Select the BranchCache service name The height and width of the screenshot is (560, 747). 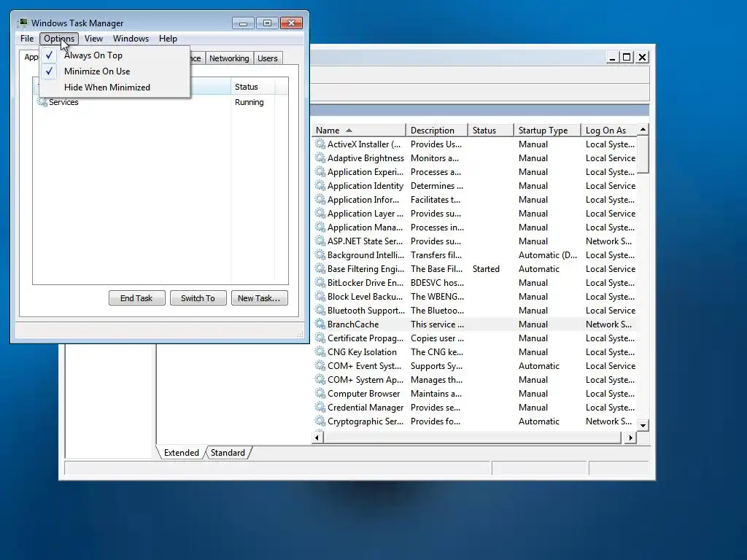tap(353, 324)
